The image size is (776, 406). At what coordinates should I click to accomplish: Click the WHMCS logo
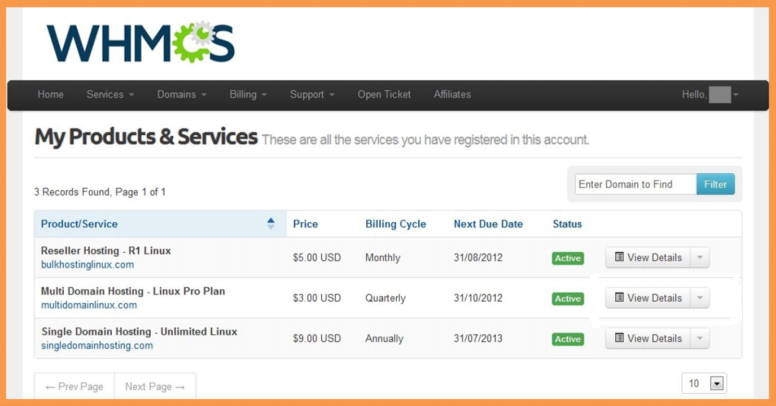click(x=141, y=43)
